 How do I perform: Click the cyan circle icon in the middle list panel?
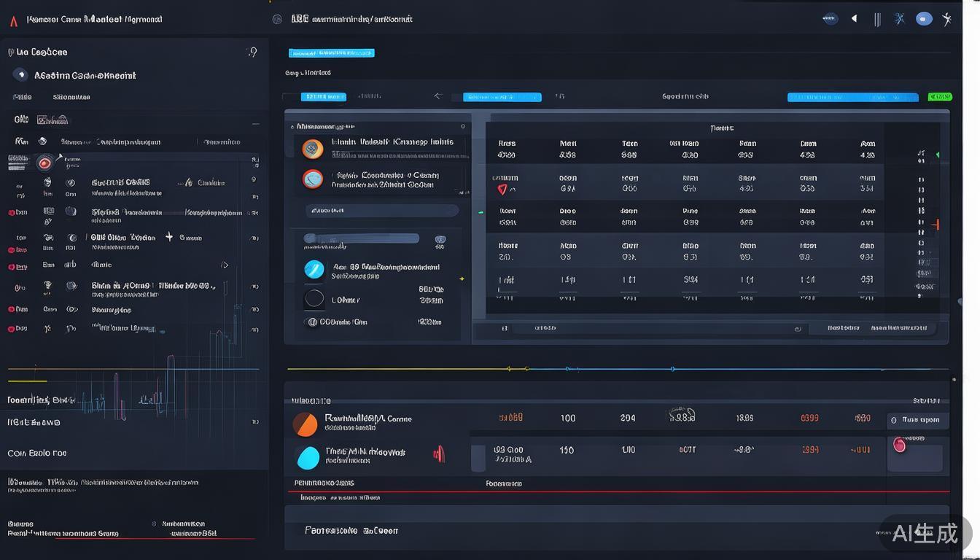click(x=314, y=269)
